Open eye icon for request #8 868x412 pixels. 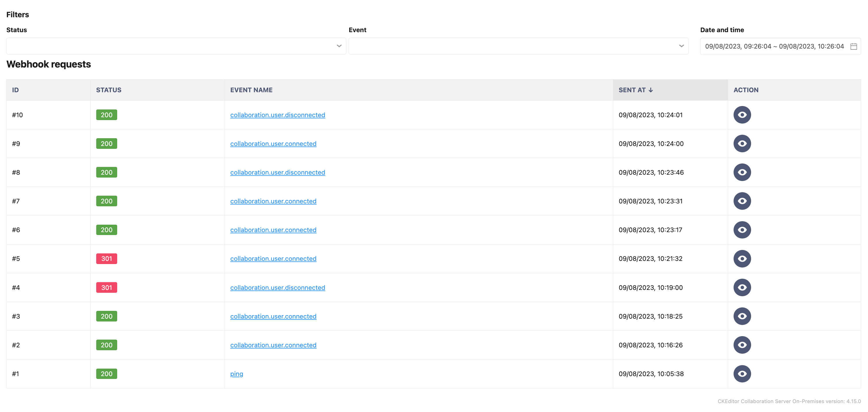742,172
